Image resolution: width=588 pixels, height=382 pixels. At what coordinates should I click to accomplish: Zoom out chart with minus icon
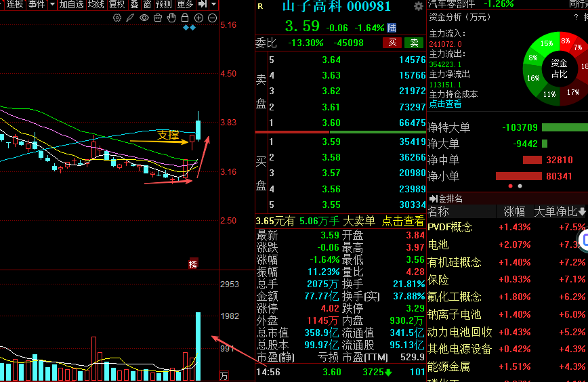pos(212,18)
